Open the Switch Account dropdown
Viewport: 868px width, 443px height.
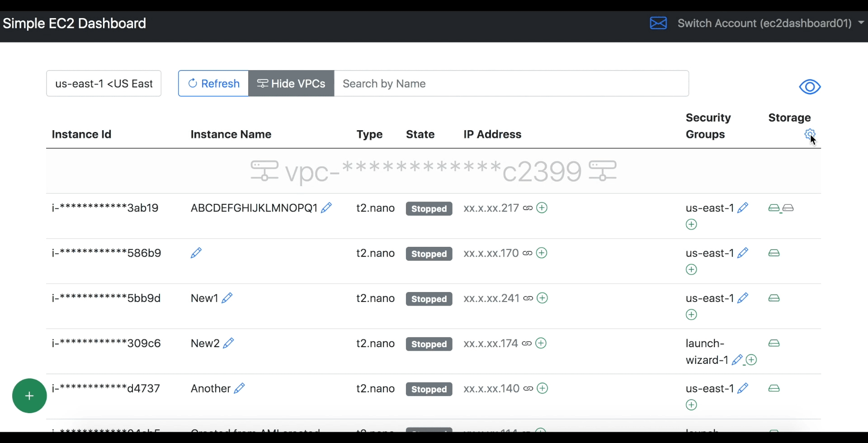(x=771, y=23)
